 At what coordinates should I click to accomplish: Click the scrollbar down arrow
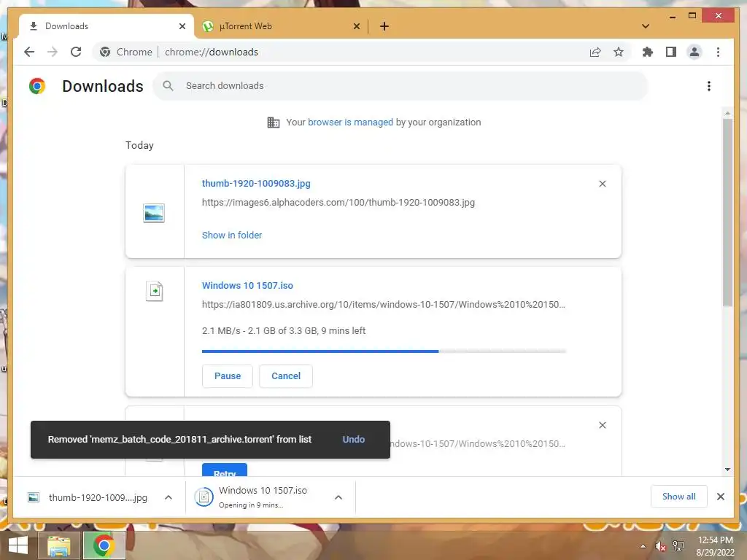tap(727, 470)
